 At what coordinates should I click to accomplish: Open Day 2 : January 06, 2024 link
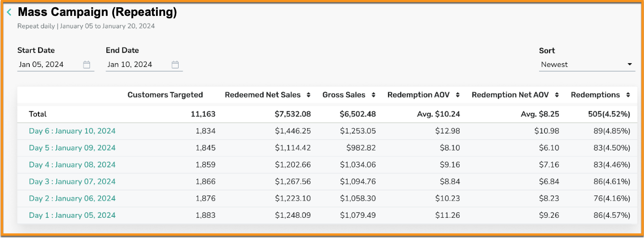[x=72, y=199]
